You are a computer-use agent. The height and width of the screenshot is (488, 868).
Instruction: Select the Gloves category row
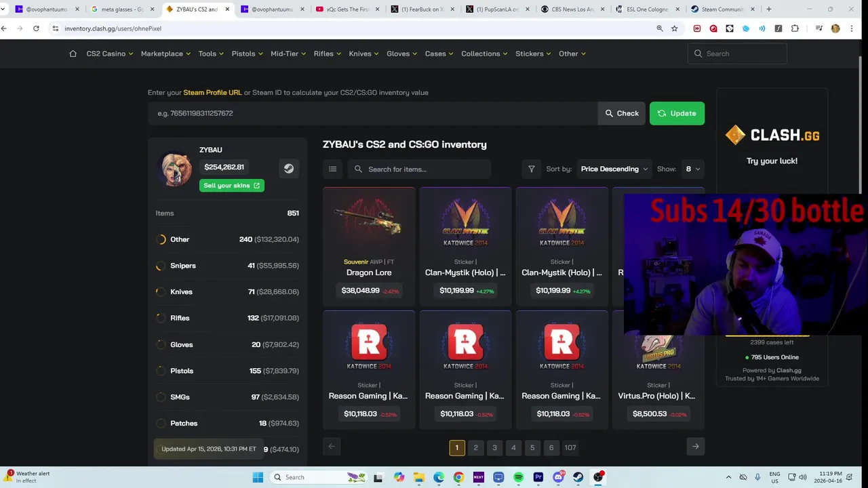point(227,344)
